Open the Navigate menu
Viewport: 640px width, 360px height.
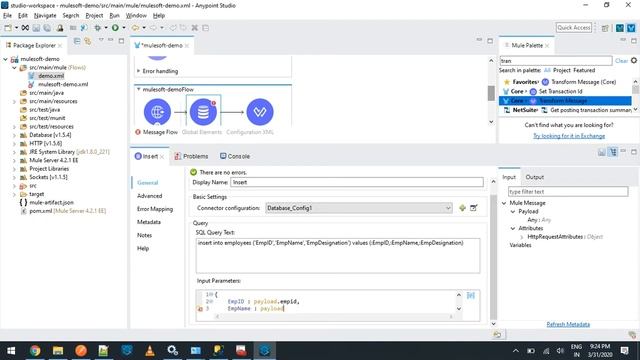coord(45,16)
